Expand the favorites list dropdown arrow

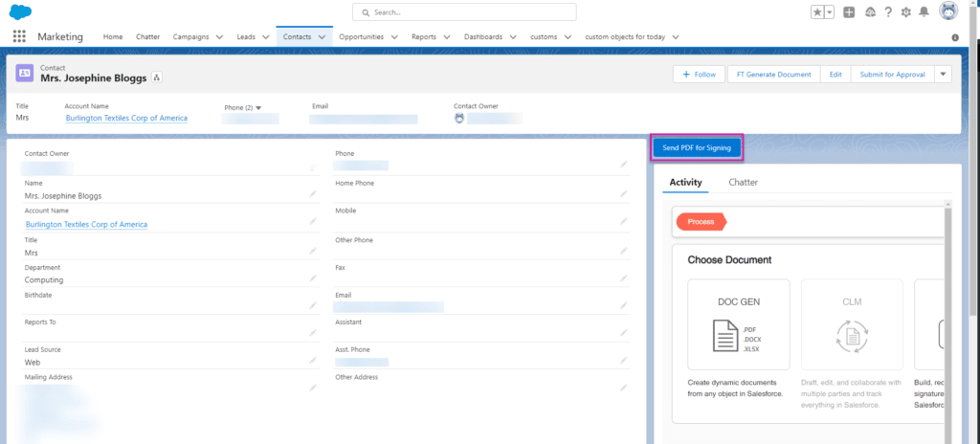click(x=829, y=12)
